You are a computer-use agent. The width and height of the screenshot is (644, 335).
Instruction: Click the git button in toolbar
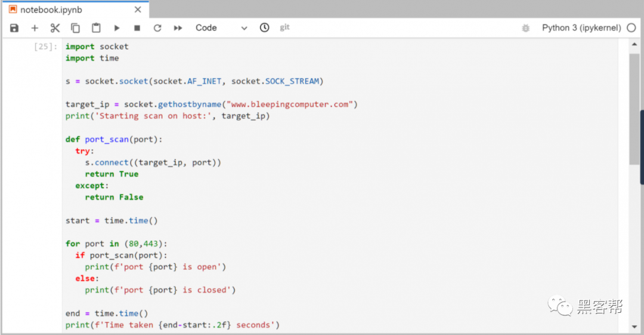[x=285, y=27]
